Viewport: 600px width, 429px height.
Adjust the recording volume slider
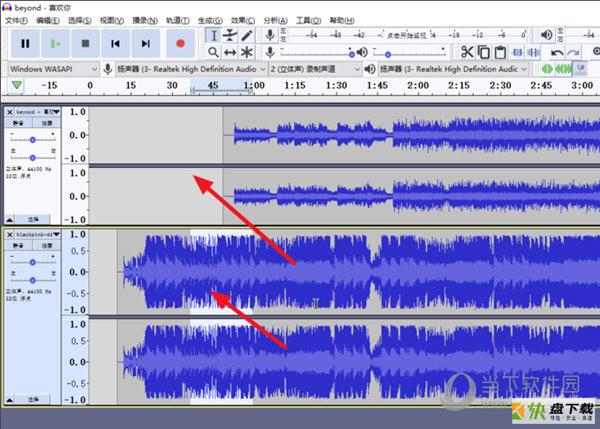pos(316,52)
